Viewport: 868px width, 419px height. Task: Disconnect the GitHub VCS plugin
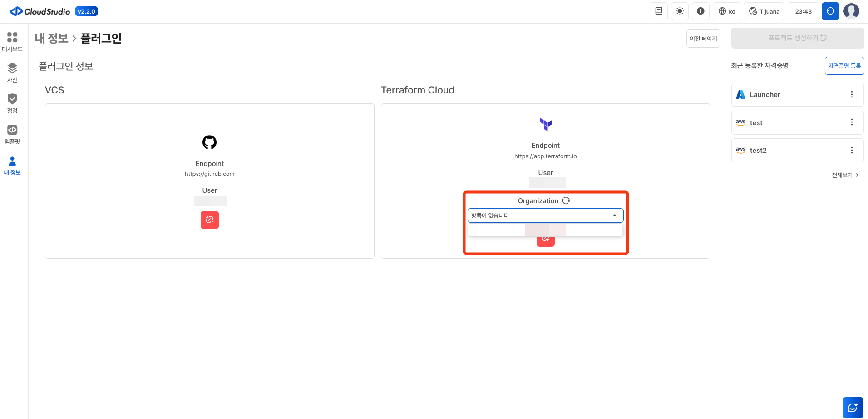[209, 220]
